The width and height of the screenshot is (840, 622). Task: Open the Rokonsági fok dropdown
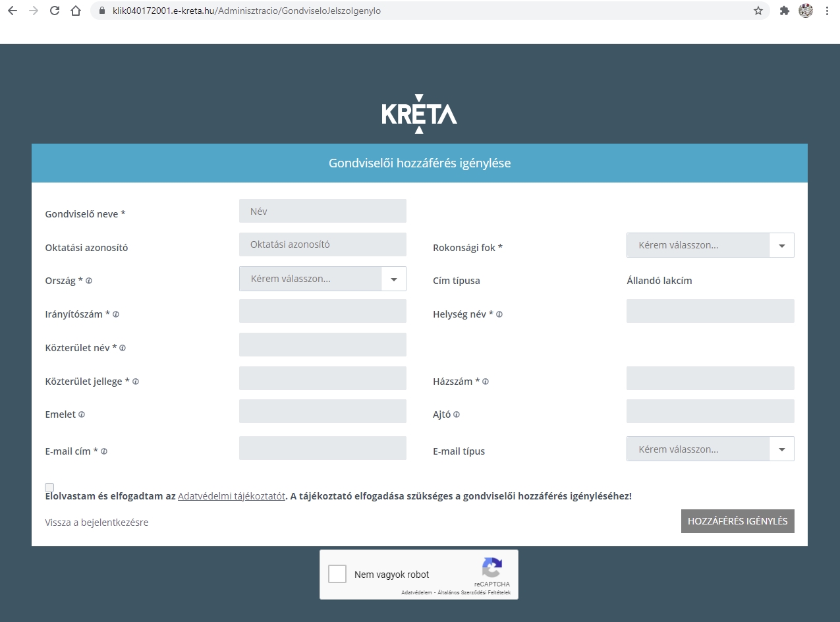pos(710,245)
